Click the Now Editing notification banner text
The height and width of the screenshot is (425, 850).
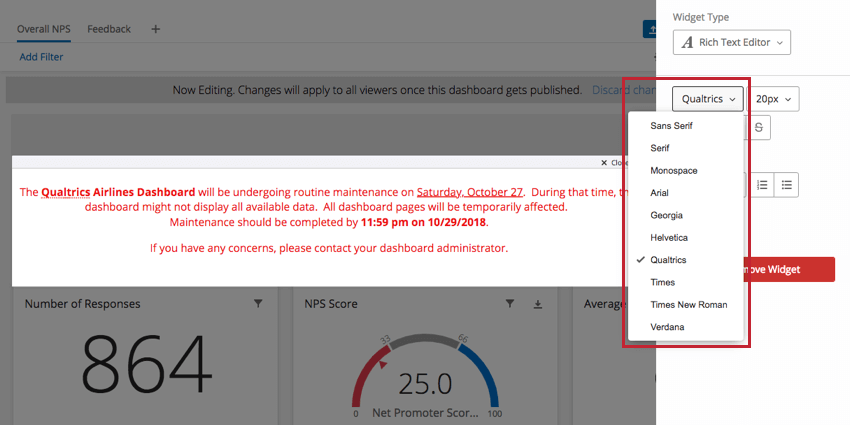[x=377, y=90]
